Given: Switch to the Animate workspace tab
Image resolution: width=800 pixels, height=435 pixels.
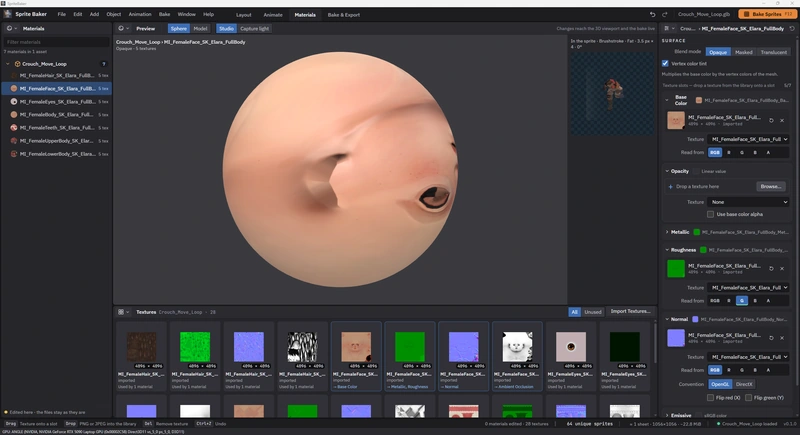Looking at the screenshot, I should pos(273,15).
